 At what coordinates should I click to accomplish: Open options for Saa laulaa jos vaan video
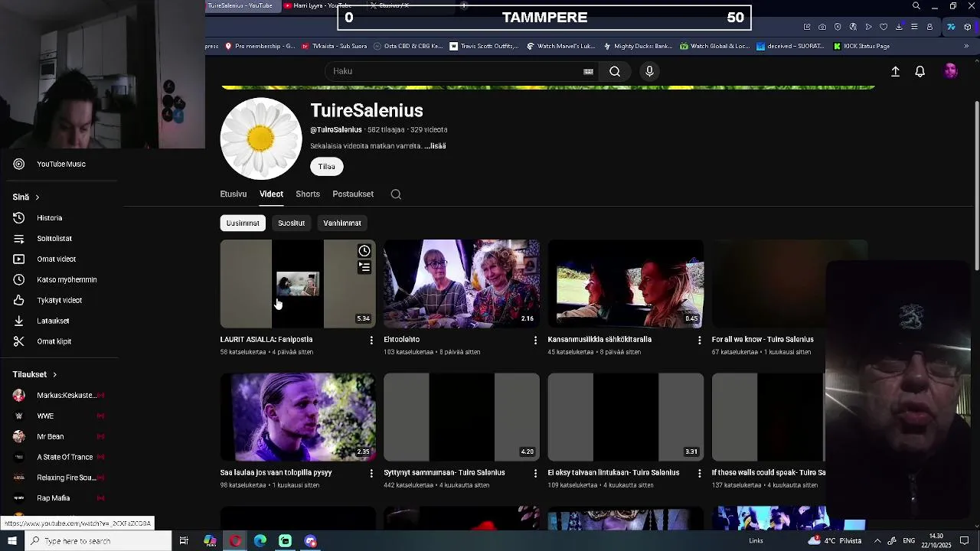pyautogui.click(x=371, y=473)
